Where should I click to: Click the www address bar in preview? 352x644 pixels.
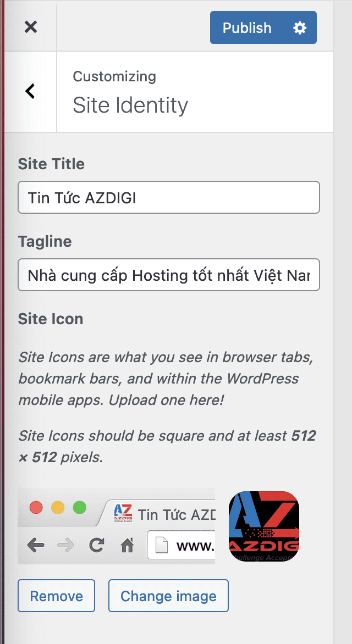(194, 546)
